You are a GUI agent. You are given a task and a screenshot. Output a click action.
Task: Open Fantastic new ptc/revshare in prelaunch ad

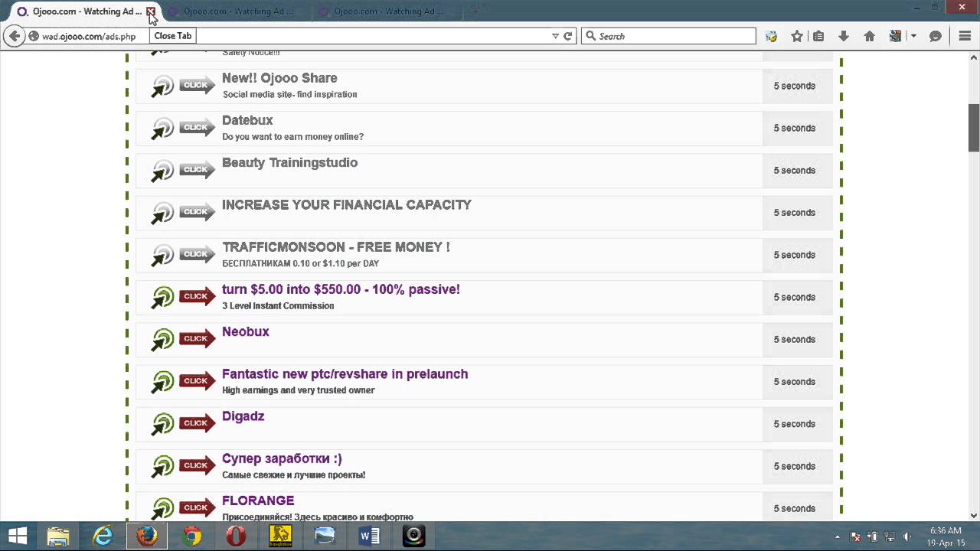click(x=345, y=374)
